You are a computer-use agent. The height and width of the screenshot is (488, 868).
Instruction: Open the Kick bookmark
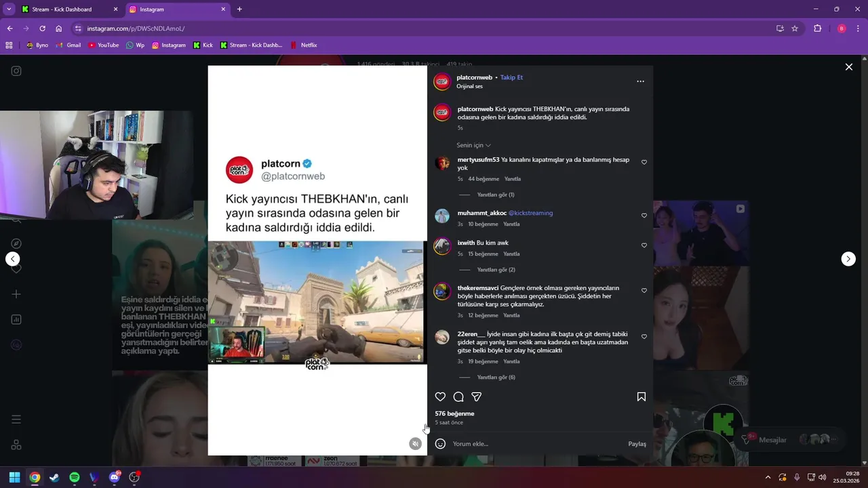(x=203, y=45)
